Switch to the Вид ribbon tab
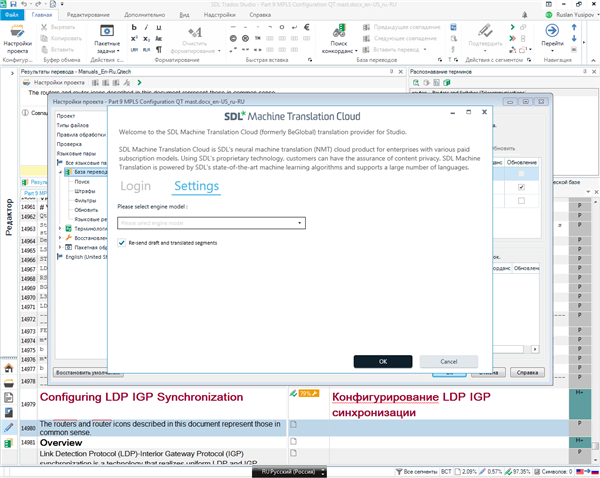Image resolution: width=600 pixels, height=478 pixels. 184,15
